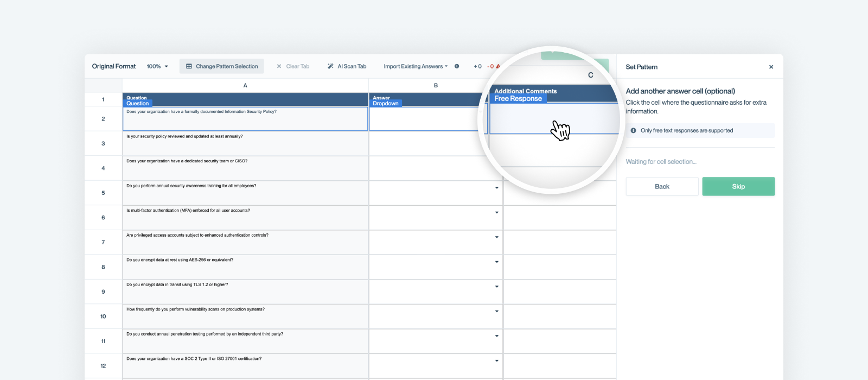Click the X icon beside Clear Tab
The image size is (868, 380).
pyautogui.click(x=279, y=66)
